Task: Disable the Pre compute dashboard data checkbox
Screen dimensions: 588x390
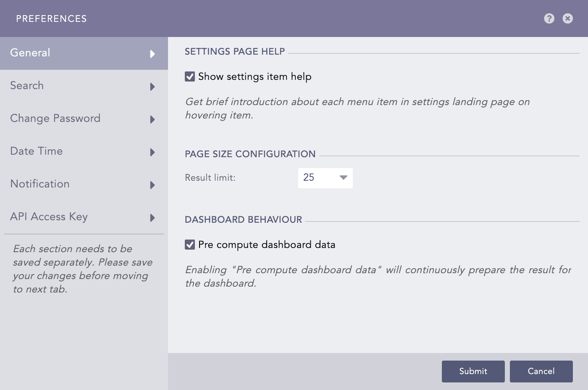Action: coord(190,245)
